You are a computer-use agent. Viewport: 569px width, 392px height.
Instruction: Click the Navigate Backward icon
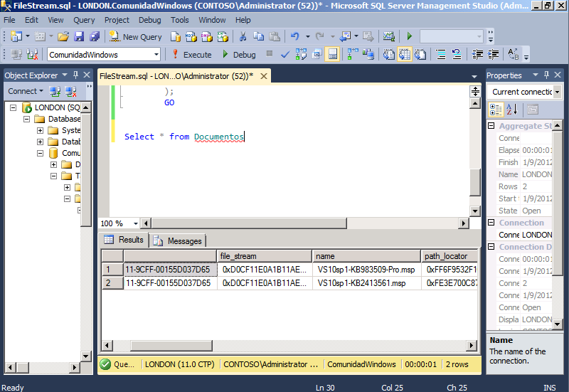pos(345,36)
